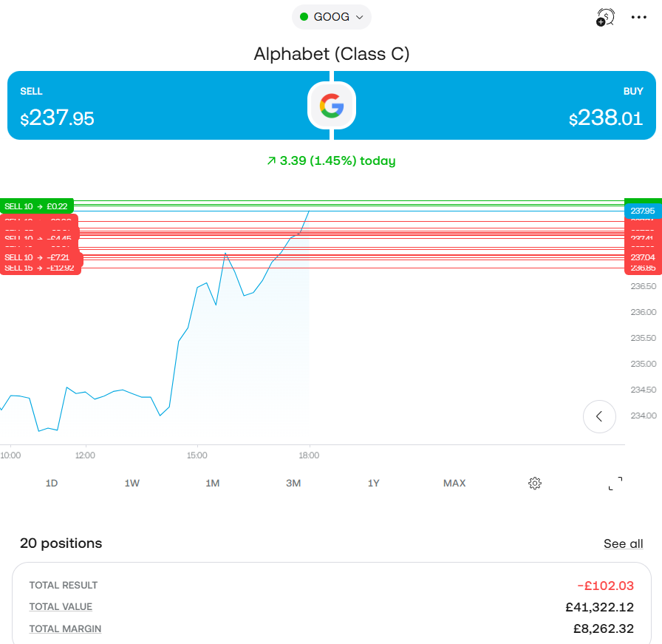This screenshot has width=662, height=644.
Task: Click the Alphabet (Class C) title
Action: click(332, 54)
